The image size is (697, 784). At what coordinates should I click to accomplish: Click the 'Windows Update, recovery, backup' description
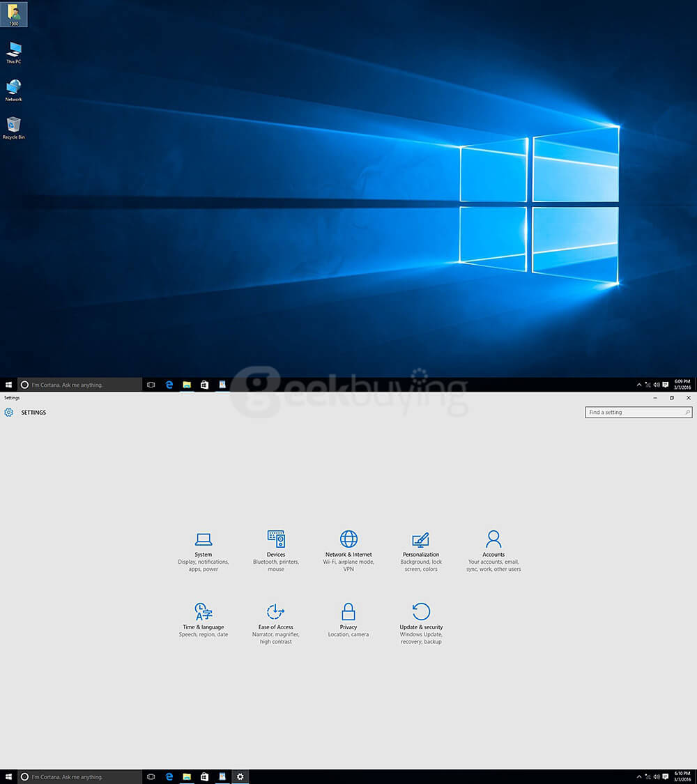coord(421,638)
